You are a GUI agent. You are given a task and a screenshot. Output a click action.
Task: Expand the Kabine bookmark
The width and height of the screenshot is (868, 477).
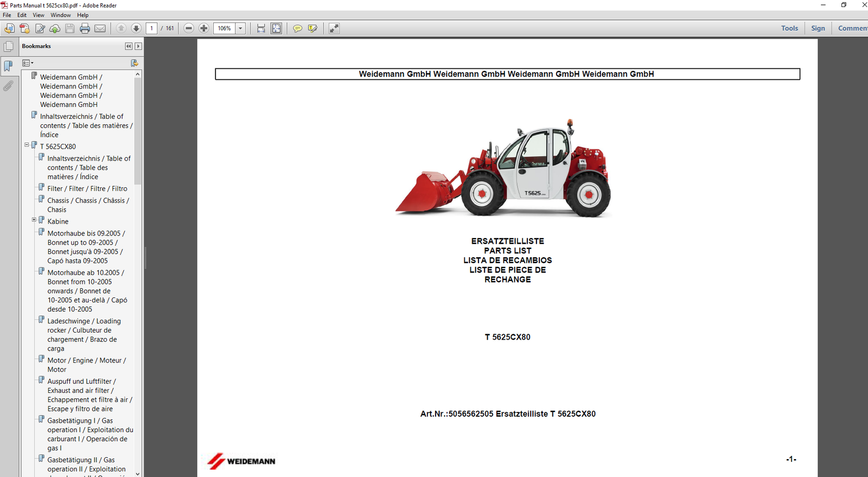(x=34, y=220)
